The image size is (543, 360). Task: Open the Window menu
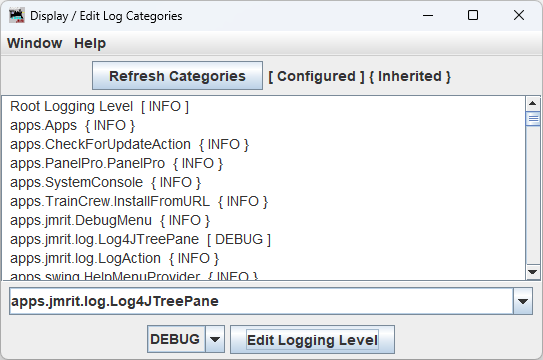pos(35,43)
